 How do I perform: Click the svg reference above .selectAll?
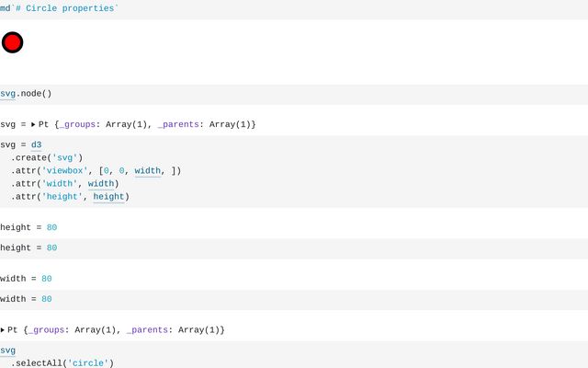point(7,351)
